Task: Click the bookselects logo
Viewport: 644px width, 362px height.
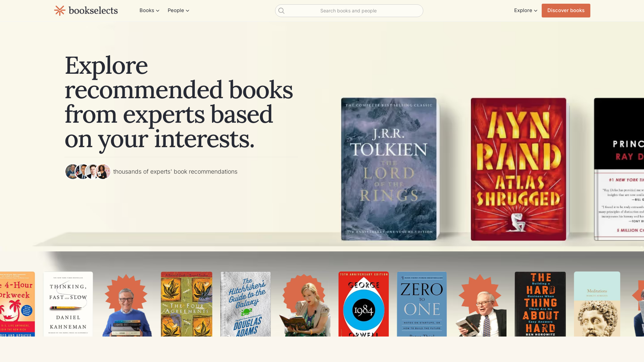Action: pyautogui.click(x=86, y=10)
